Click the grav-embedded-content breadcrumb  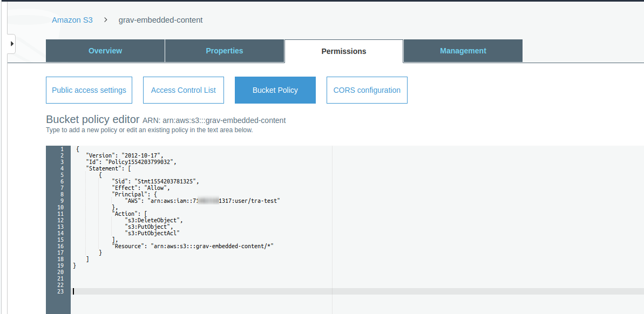tap(160, 20)
